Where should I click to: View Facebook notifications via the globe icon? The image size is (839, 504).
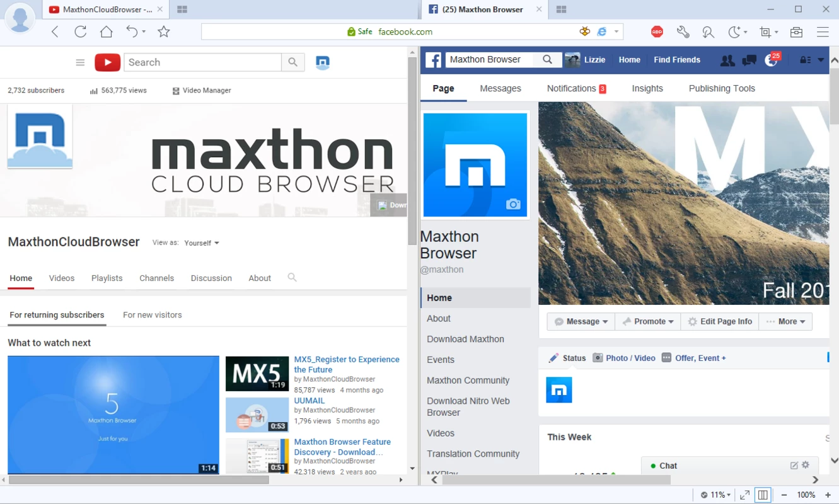770,60
